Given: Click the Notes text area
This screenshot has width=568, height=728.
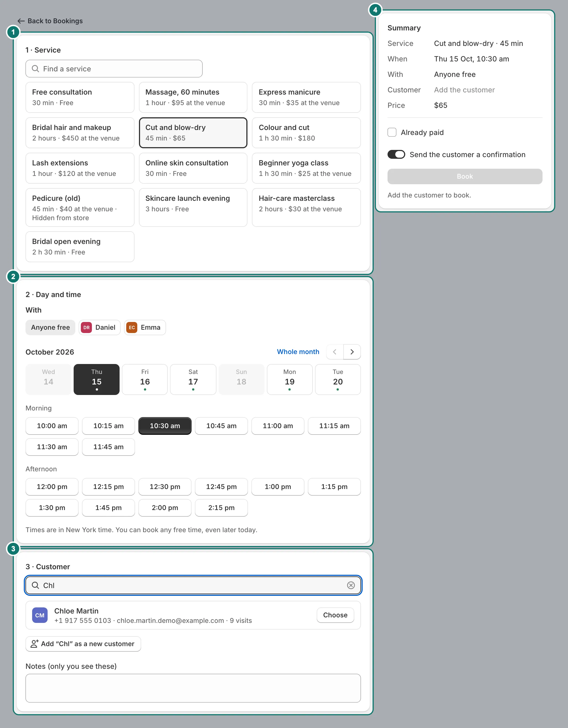Looking at the screenshot, I should (193, 688).
